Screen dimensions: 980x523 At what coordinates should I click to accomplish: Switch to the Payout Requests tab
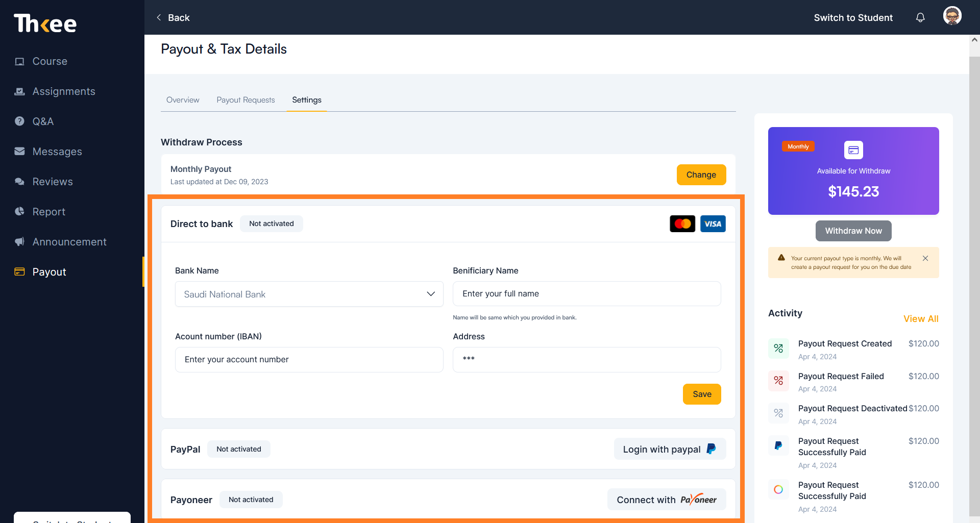tap(246, 100)
